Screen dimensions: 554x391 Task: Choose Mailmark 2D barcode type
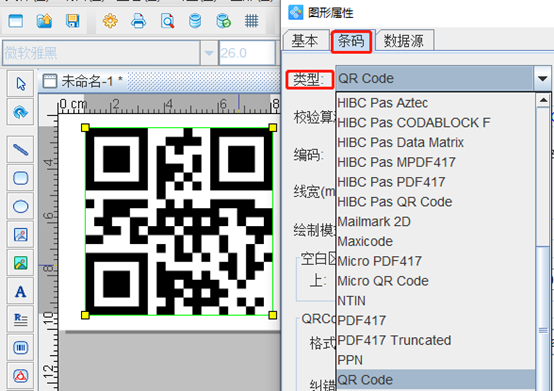(435, 221)
